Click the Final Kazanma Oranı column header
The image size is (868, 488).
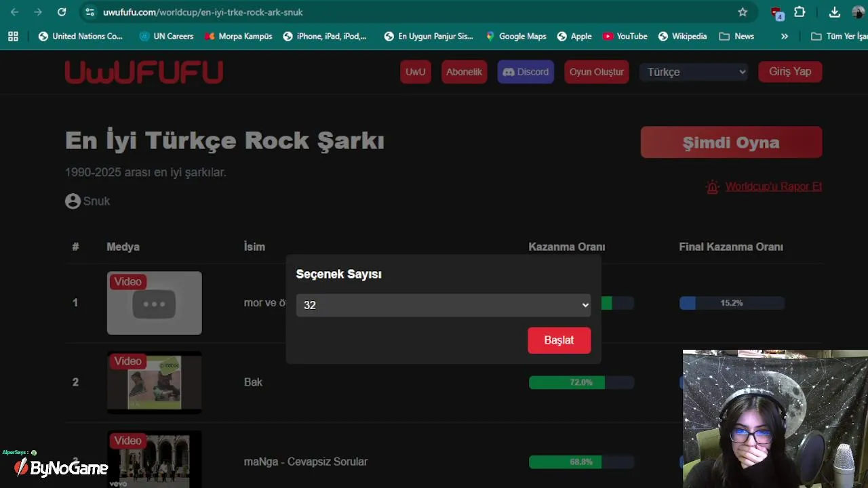731,247
